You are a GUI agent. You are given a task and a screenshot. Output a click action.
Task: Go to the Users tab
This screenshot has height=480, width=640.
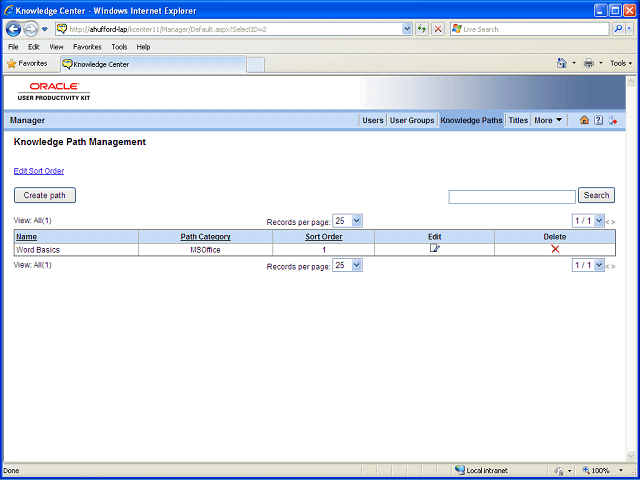click(373, 120)
